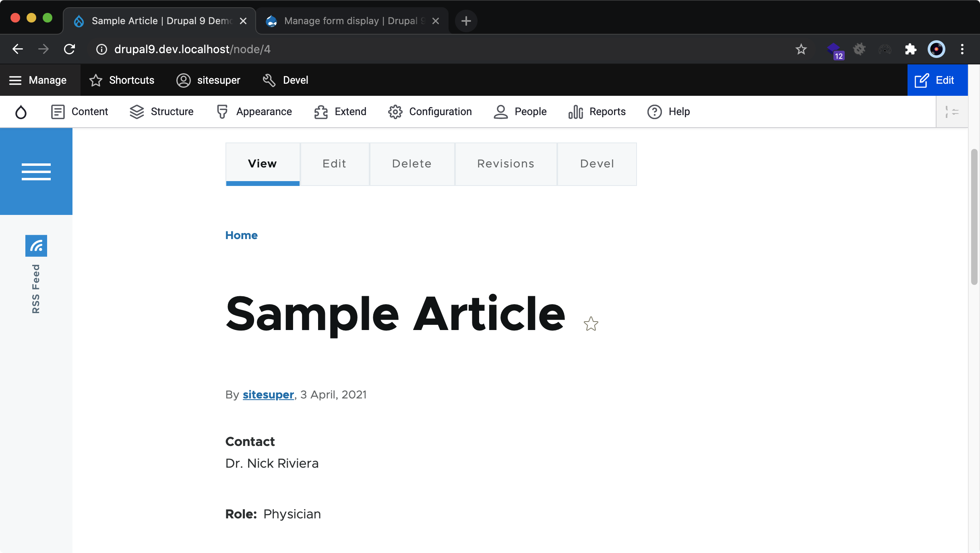
Task: Select the Structure menu icon
Action: 137,111
